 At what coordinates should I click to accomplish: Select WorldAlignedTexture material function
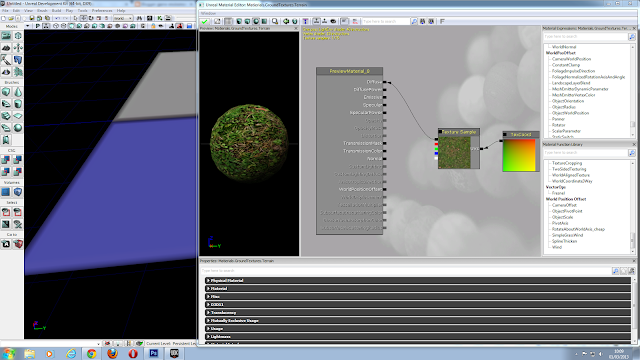tap(571, 175)
